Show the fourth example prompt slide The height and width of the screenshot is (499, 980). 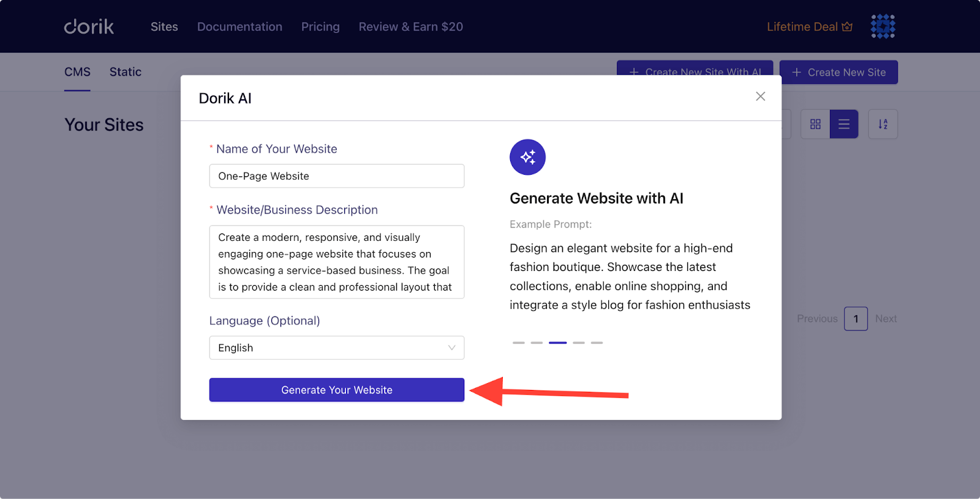[x=579, y=343]
